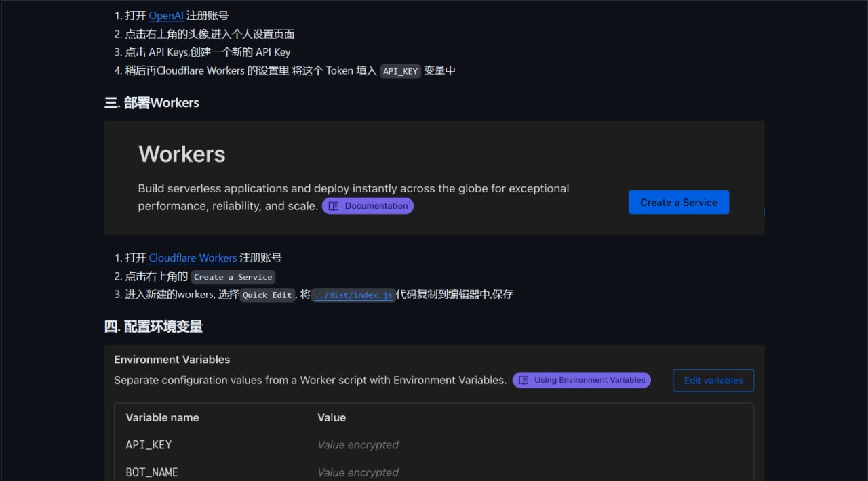Screen dimensions: 868x481
Task: Select the API_KEY variable name cell
Action: point(149,445)
